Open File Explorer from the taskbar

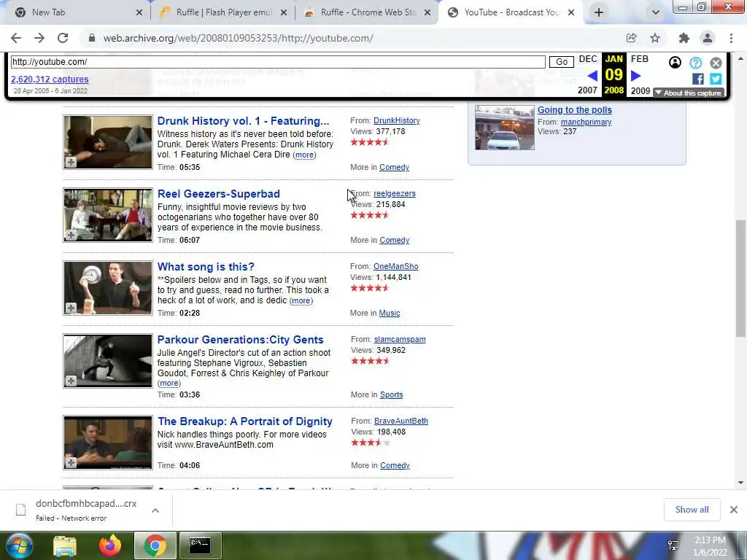pos(65,545)
